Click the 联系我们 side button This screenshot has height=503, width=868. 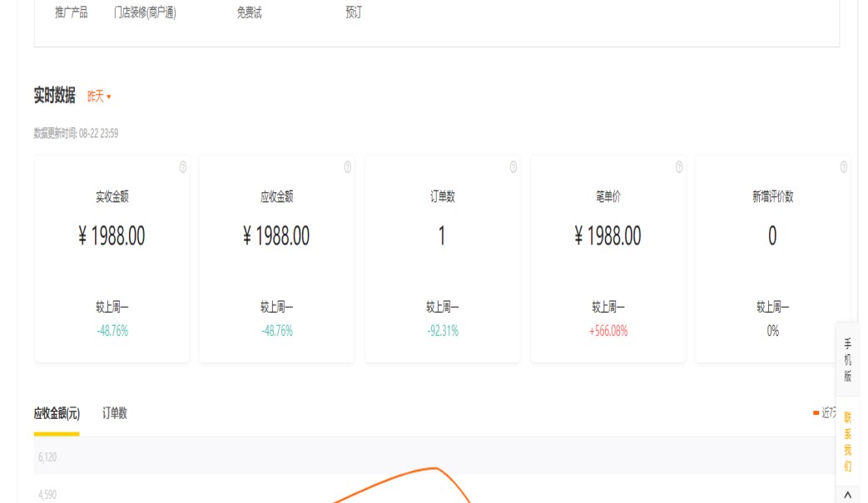(848, 441)
